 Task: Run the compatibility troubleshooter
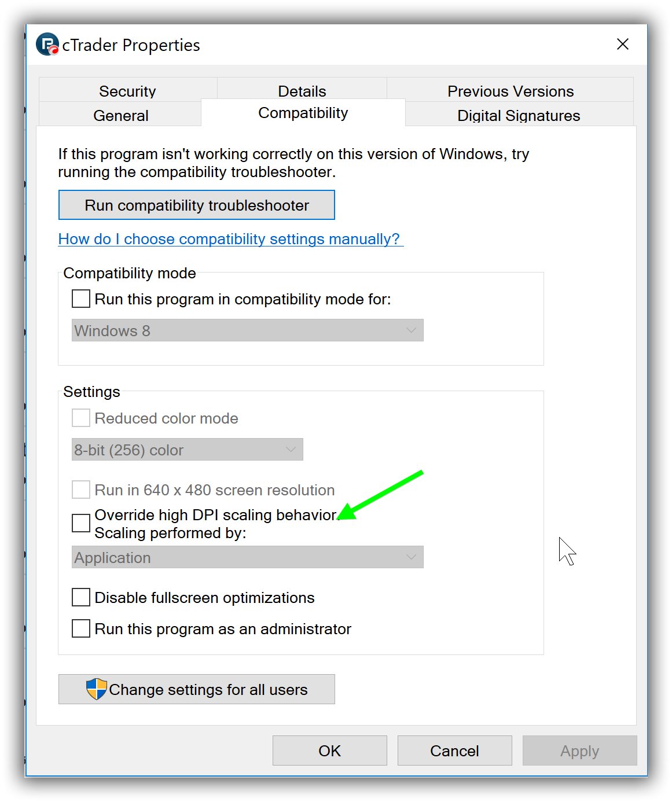point(196,205)
